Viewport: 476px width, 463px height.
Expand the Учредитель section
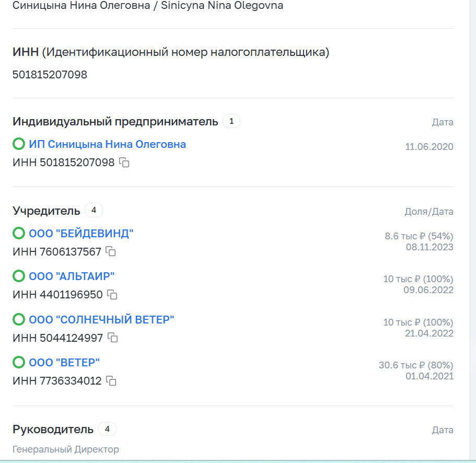tap(46, 210)
